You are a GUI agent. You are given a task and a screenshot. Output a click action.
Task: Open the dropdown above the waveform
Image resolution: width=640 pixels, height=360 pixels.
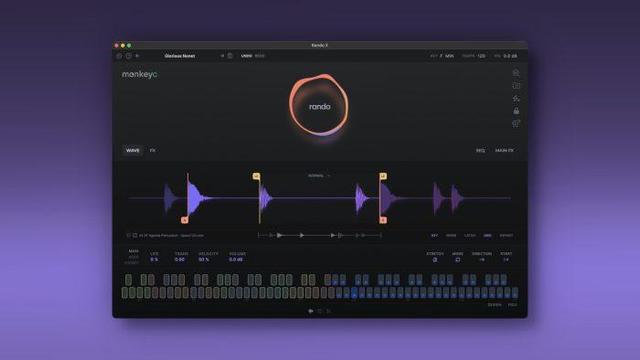click(x=319, y=176)
